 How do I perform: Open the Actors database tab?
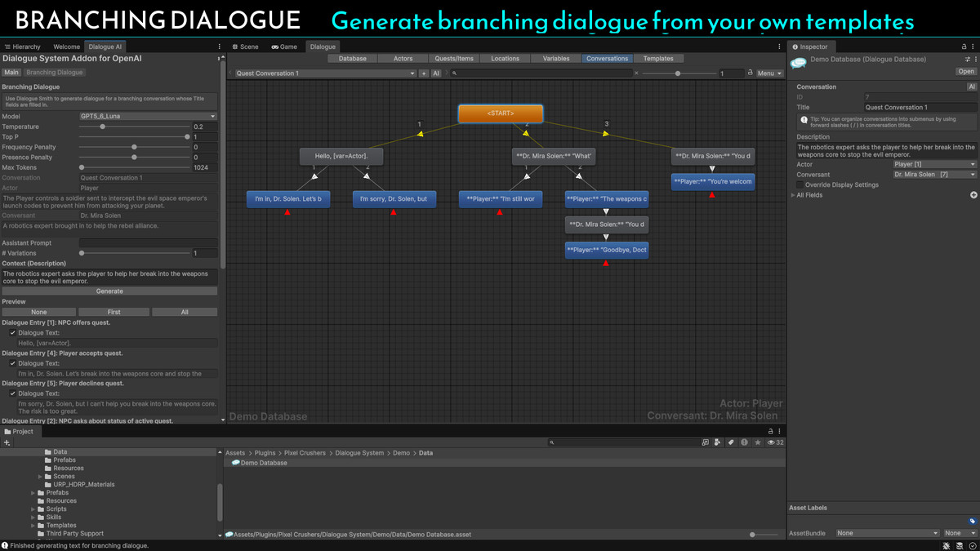coord(403,59)
